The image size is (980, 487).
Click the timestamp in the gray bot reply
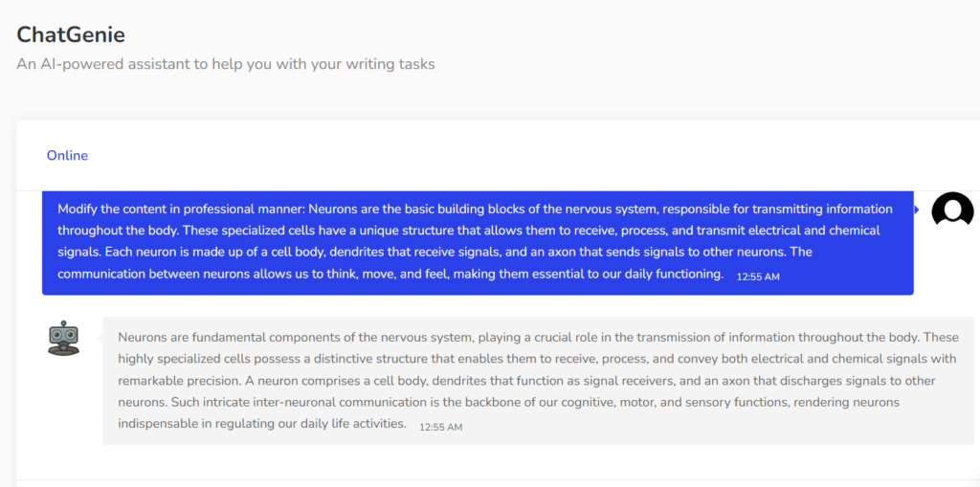click(440, 427)
